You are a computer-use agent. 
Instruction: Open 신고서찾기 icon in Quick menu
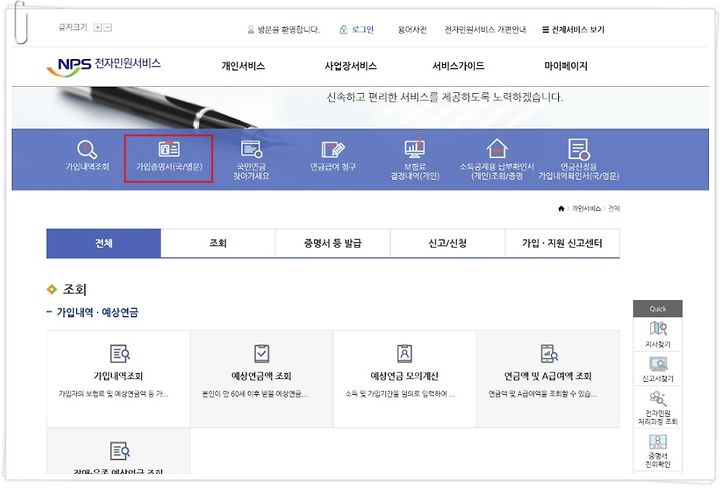click(658, 364)
